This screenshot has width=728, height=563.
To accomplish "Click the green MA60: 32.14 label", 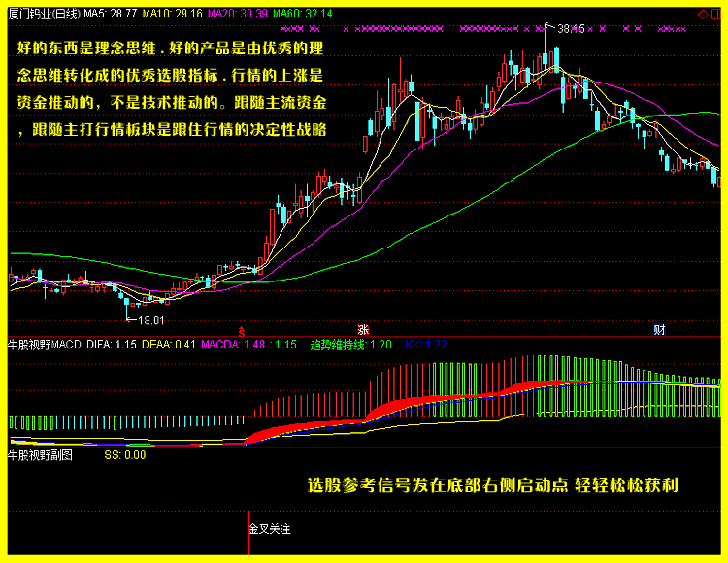I will tap(302, 14).
